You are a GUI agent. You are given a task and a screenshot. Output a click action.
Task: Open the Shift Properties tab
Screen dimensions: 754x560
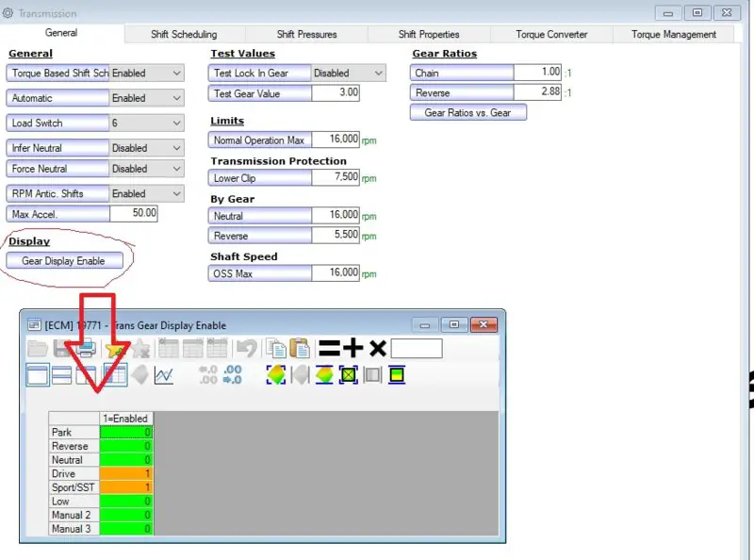(429, 34)
